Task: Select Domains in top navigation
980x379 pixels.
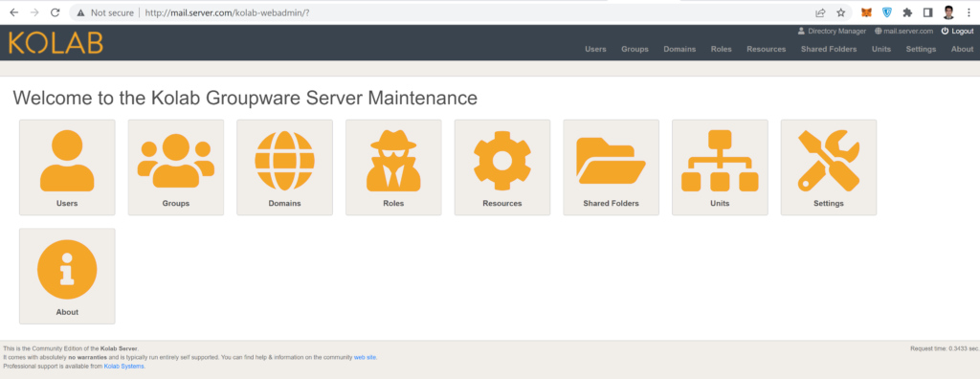Action: pyautogui.click(x=679, y=49)
